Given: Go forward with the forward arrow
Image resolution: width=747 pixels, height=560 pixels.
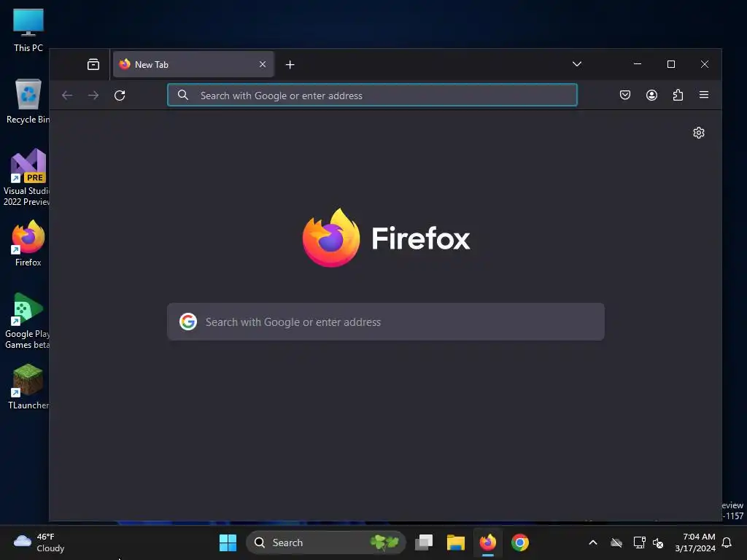Looking at the screenshot, I should click(93, 96).
